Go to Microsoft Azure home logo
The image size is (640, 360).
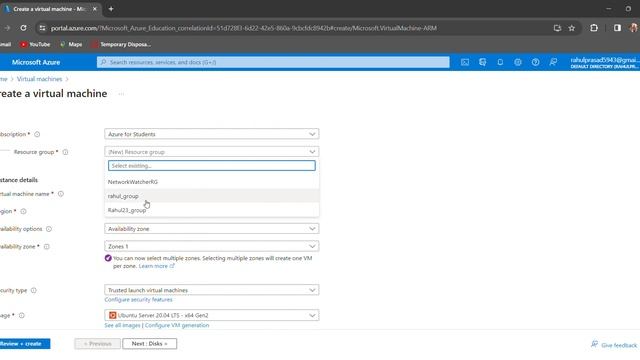pyautogui.click(x=36, y=62)
